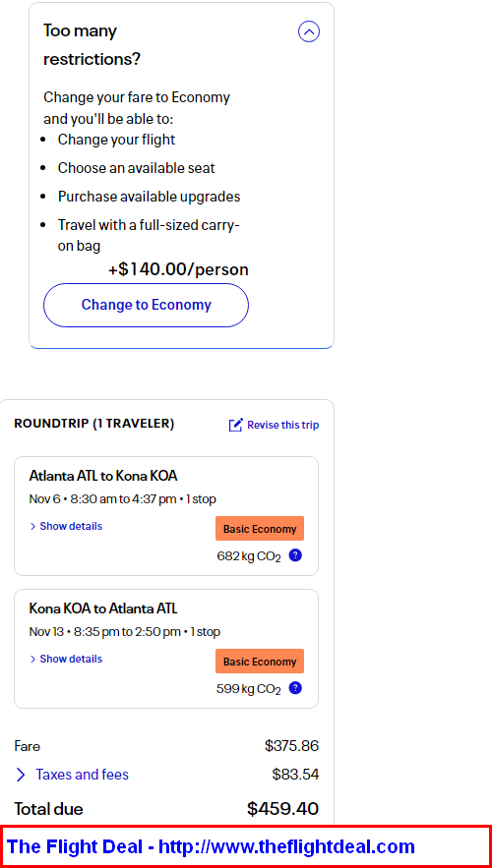Expand Taxes and fees breakdown
This screenshot has height=868, width=492.
tap(82, 775)
